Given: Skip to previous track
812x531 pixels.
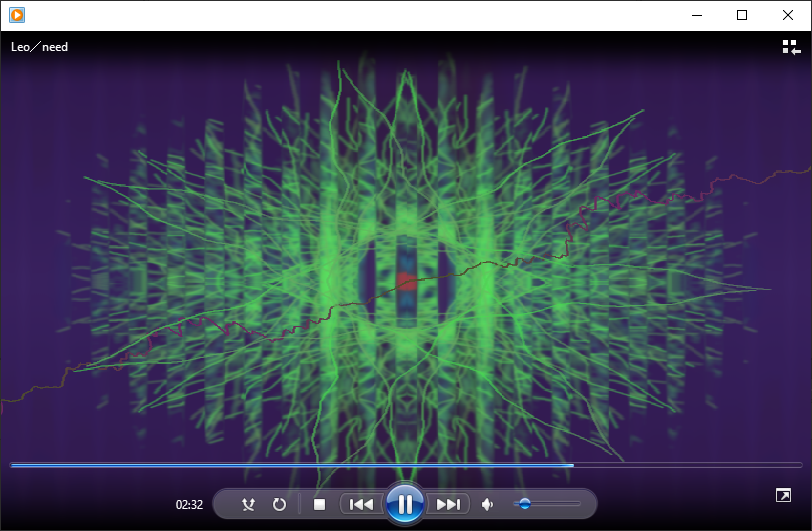Looking at the screenshot, I should [361, 504].
